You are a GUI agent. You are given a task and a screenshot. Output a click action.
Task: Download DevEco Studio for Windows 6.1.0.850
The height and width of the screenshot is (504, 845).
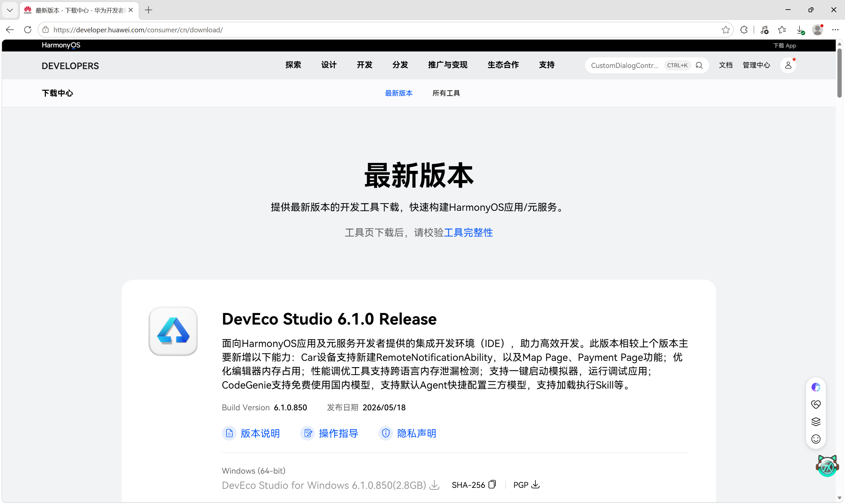pos(331,485)
